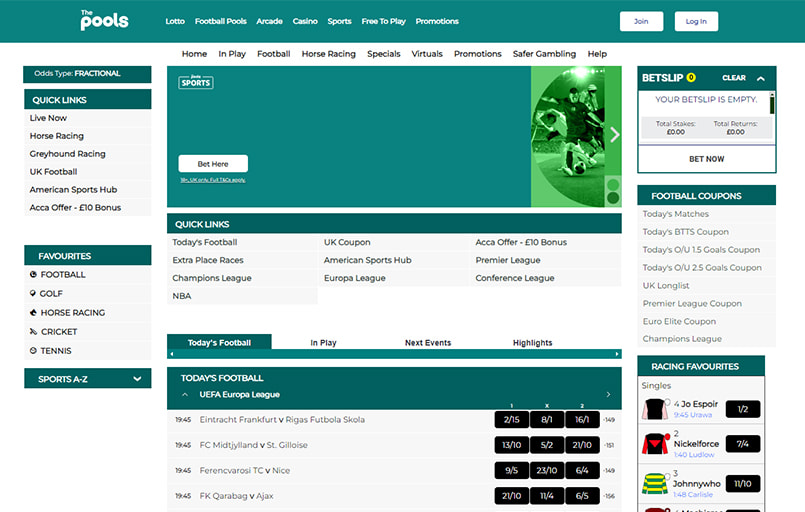Advance banner with the right arrow
The height and width of the screenshot is (512, 805).
[615, 135]
